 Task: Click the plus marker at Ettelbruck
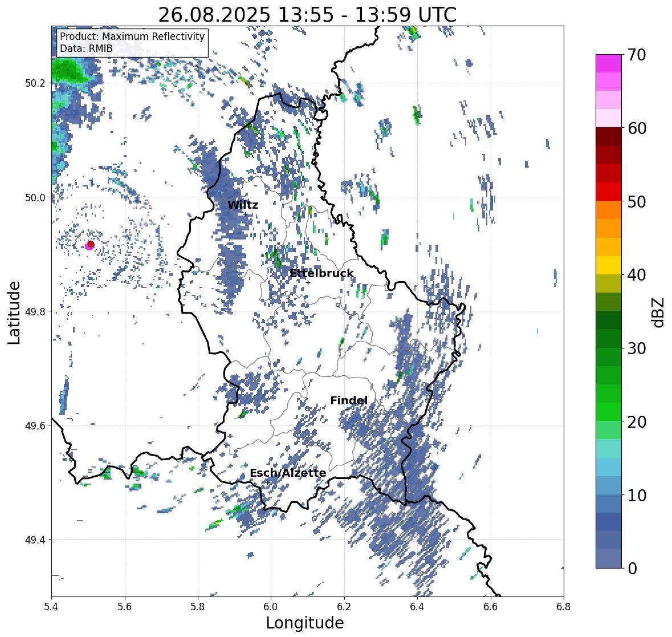308,282
